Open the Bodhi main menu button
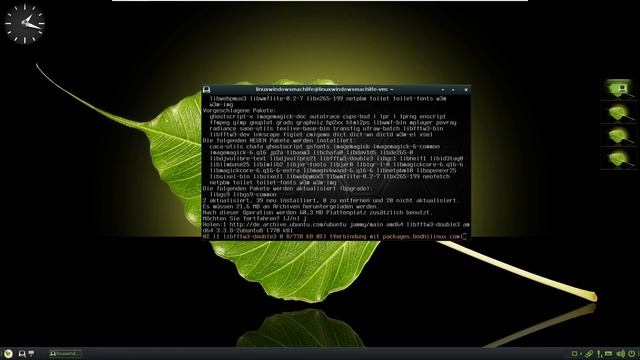Screen dimensions: 640x360 coord(8,353)
